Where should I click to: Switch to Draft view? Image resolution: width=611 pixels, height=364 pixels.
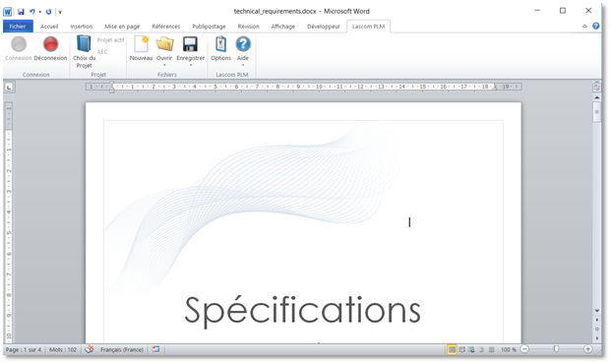[492, 349]
